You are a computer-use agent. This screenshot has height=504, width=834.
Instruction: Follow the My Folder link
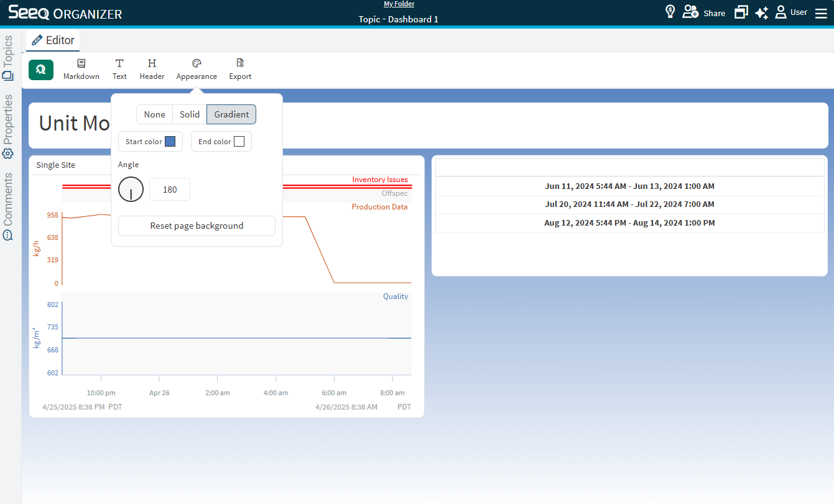399,4
